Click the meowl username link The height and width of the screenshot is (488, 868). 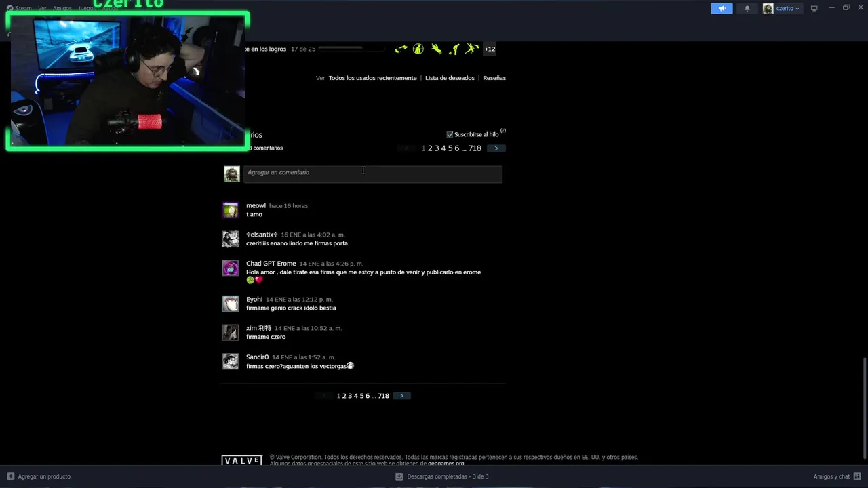(256, 205)
